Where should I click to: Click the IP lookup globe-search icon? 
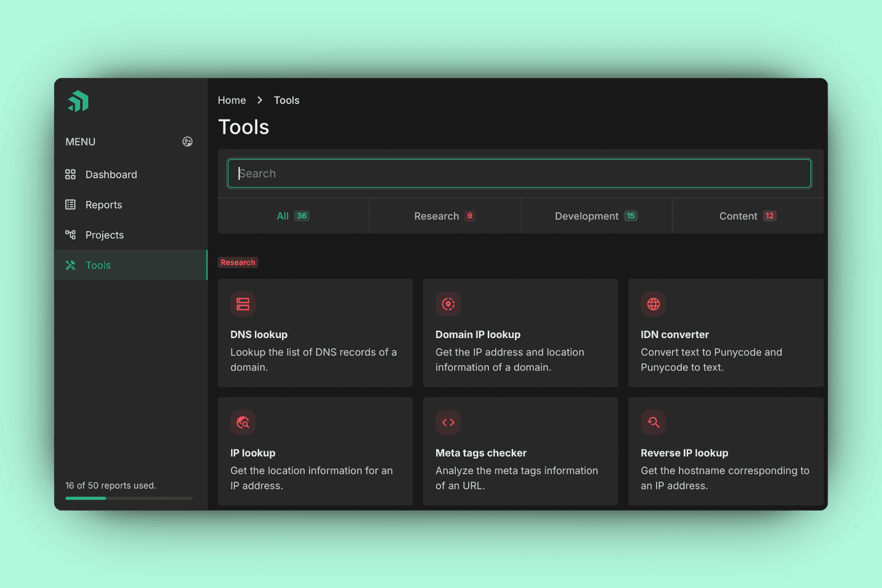pos(243,422)
